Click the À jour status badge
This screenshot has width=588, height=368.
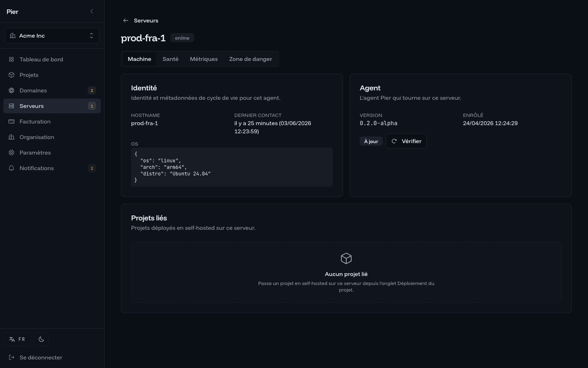tap(371, 141)
